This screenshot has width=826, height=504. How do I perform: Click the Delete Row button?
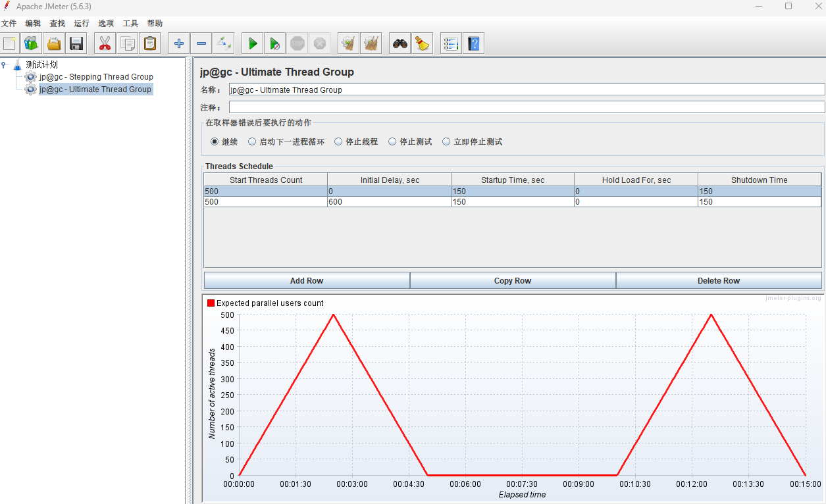pyautogui.click(x=719, y=280)
